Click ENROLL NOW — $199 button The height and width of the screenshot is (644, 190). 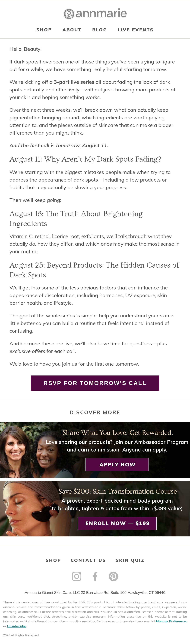coord(117,523)
